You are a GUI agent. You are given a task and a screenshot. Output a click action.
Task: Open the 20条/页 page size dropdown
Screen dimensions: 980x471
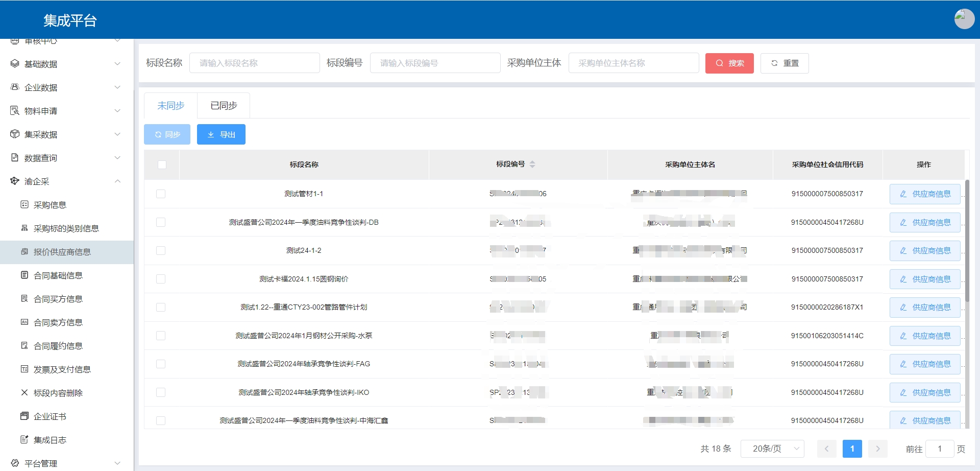772,449
